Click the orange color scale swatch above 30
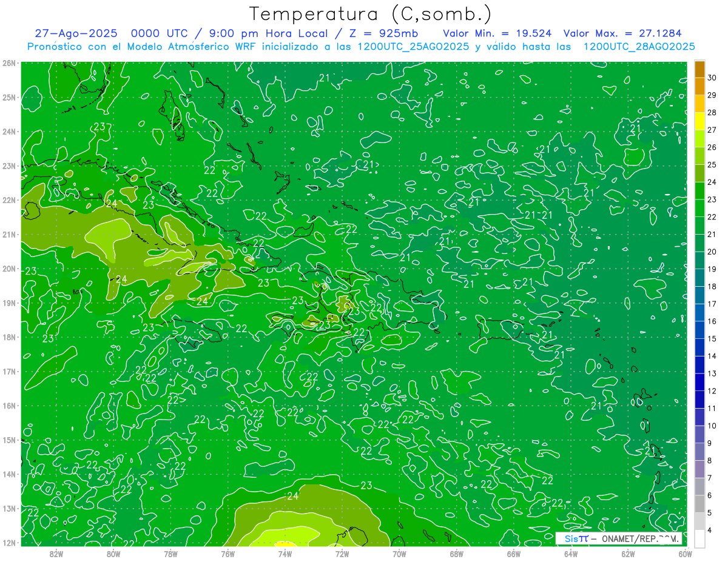This screenshot has width=728, height=562. [699, 69]
